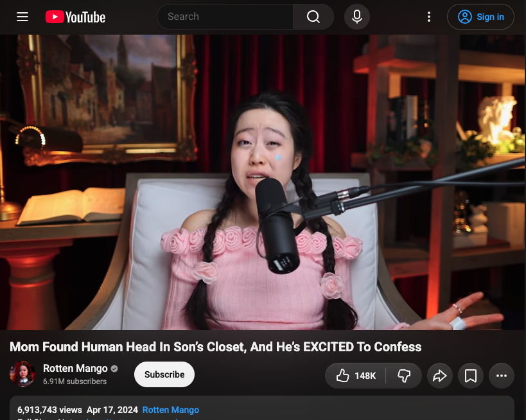Open the three-dot settings menu

[x=429, y=17]
